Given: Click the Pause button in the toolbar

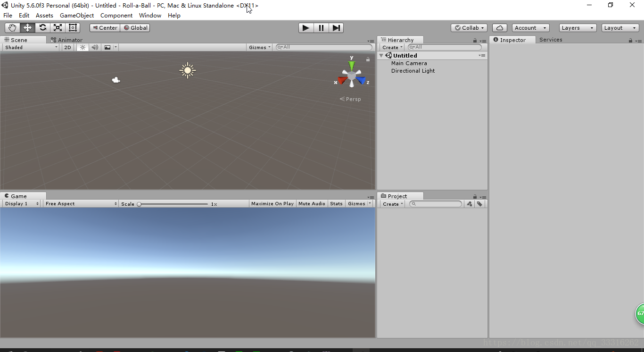Looking at the screenshot, I should [x=321, y=28].
